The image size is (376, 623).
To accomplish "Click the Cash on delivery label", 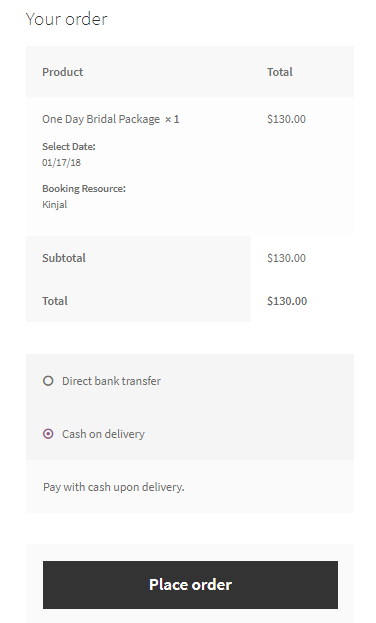I will [103, 434].
